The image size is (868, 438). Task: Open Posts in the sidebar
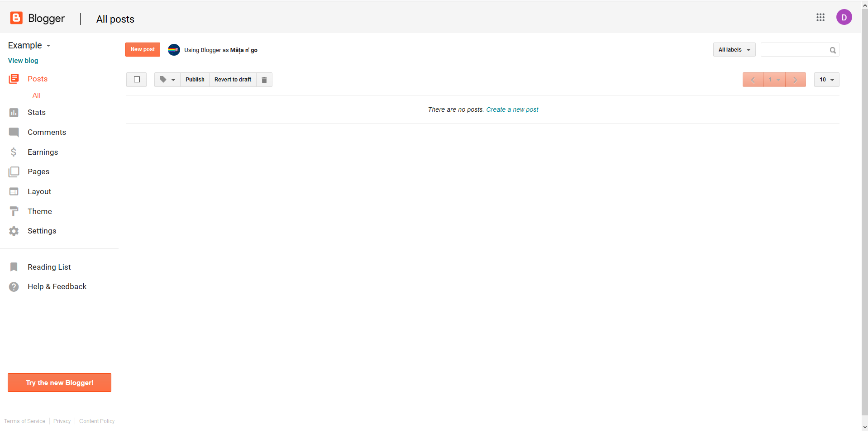(38, 79)
